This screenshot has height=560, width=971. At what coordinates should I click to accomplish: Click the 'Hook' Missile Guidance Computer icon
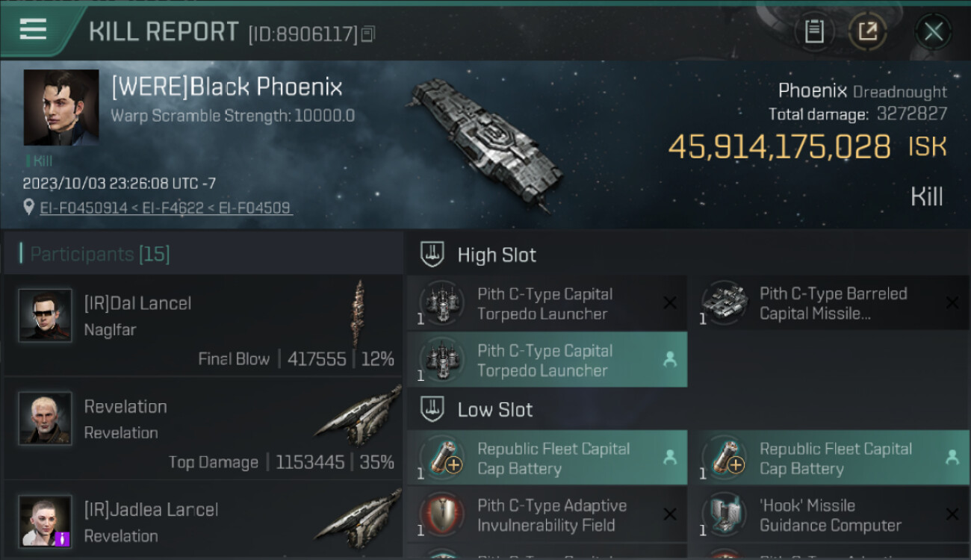(724, 514)
